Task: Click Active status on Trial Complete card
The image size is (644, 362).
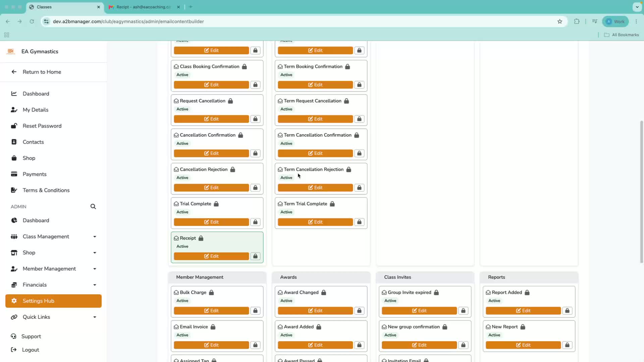Action: tap(182, 212)
